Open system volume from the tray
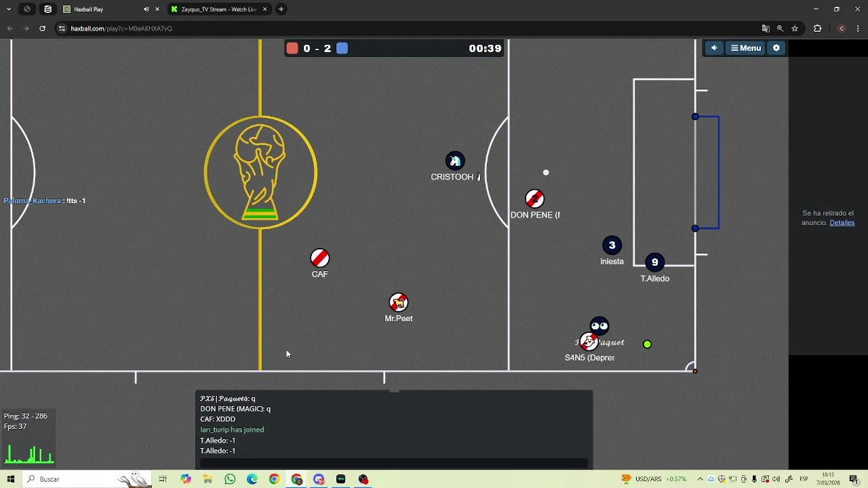 click(x=776, y=479)
